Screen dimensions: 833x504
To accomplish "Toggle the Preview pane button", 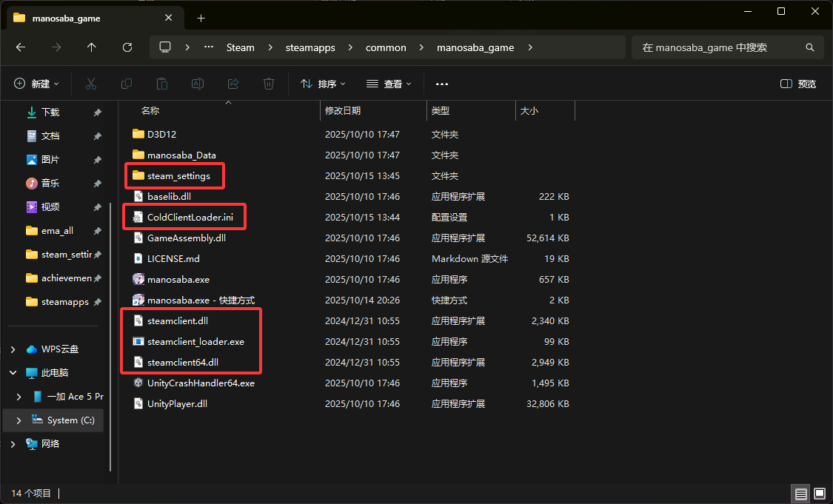I will 798,84.
